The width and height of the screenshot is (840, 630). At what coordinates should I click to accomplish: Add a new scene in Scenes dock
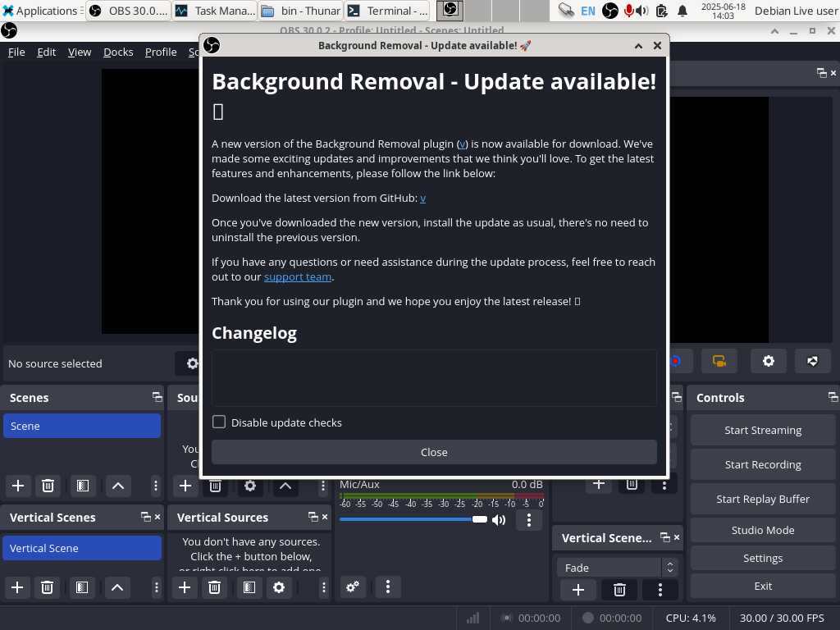(18, 486)
